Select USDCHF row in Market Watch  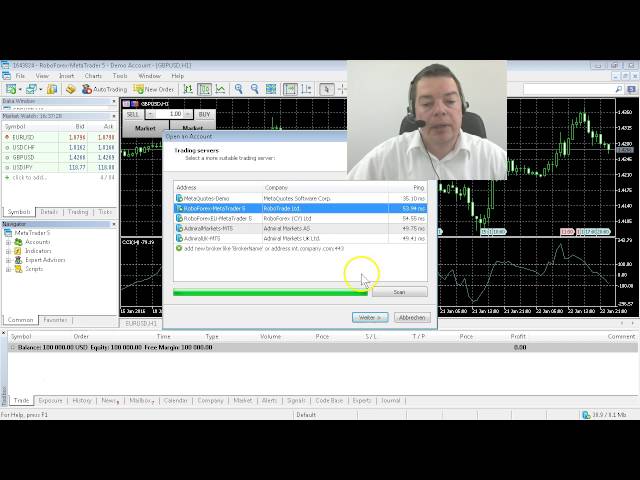[x=60, y=147]
